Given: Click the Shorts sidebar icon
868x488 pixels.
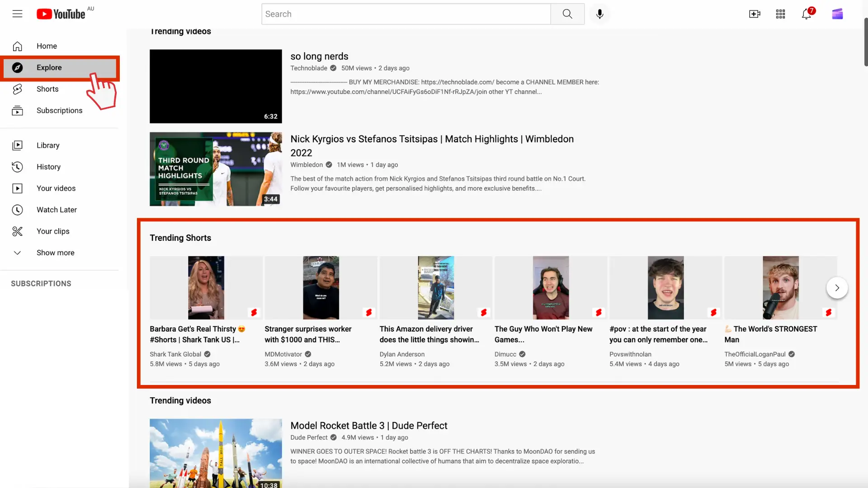Looking at the screenshot, I should 17,89.
